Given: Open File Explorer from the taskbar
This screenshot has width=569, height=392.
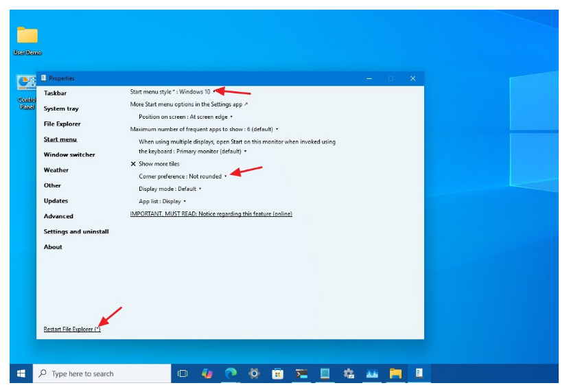Looking at the screenshot, I should (x=395, y=373).
